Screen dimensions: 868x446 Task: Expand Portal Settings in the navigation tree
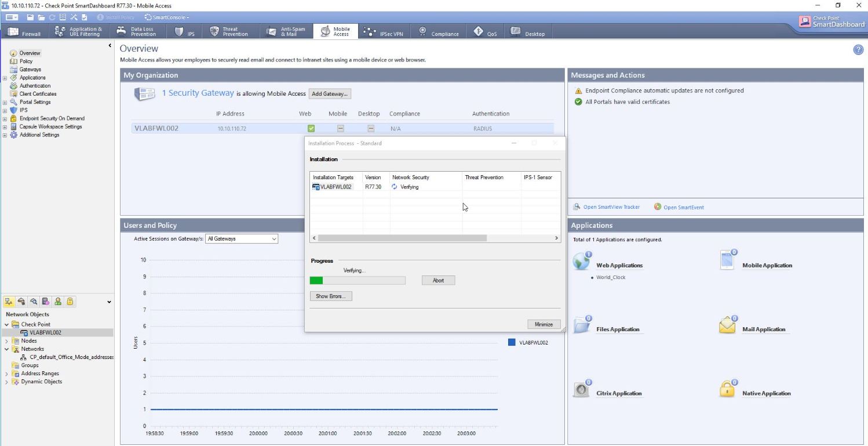[5, 102]
